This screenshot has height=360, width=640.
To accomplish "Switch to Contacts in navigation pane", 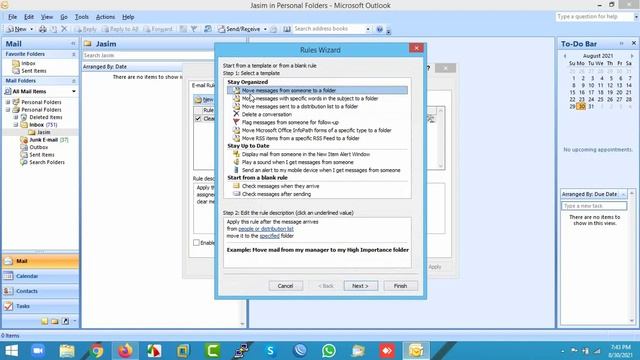I will pos(40,291).
